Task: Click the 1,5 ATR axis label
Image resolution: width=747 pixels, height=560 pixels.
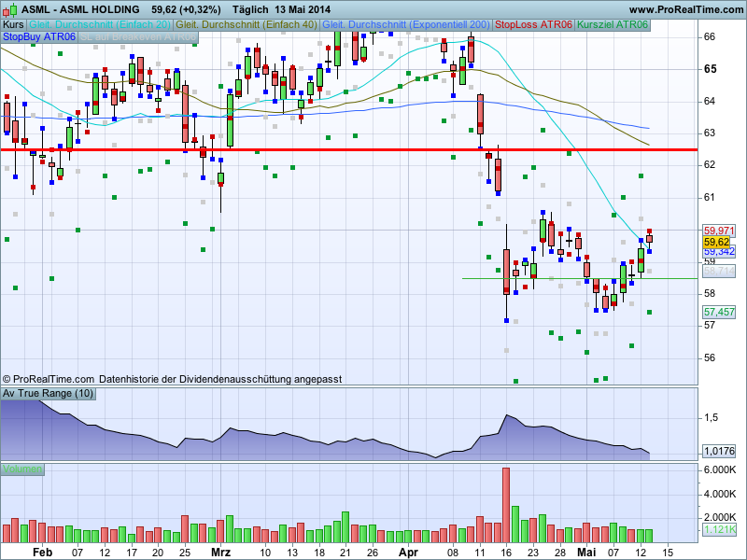Action: click(x=711, y=417)
